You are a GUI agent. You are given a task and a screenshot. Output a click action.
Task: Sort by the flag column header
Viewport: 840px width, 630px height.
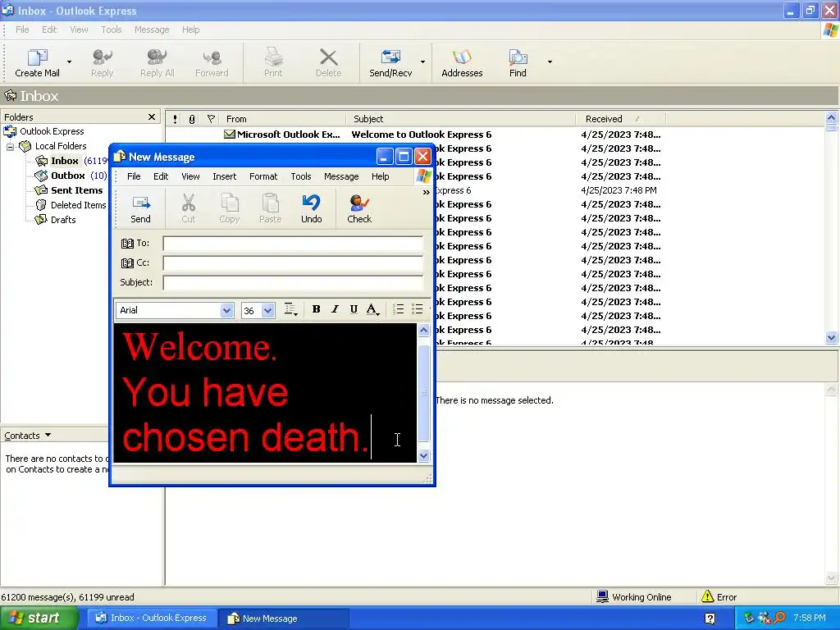click(211, 119)
